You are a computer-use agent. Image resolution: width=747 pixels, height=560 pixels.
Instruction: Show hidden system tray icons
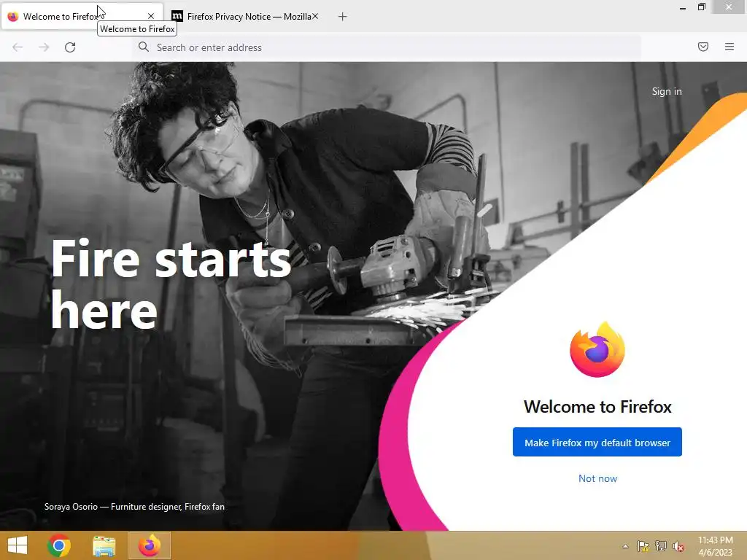point(625,546)
